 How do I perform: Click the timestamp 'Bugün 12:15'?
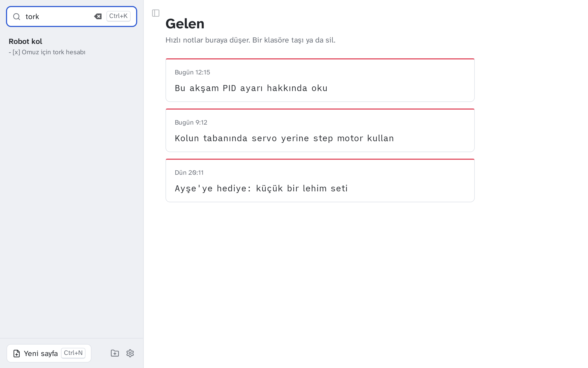[192, 72]
